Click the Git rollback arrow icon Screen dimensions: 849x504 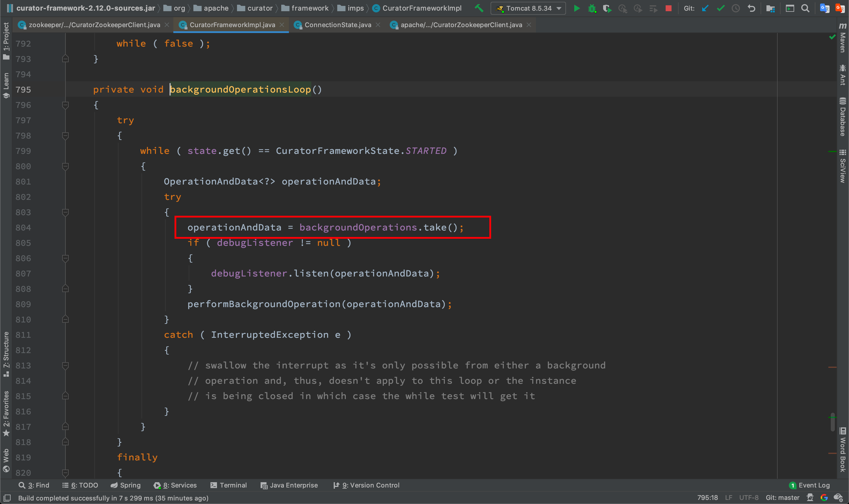click(751, 9)
